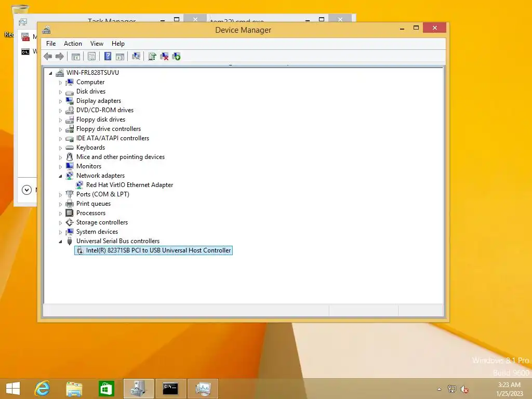This screenshot has width=532, height=399.
Task: Open the View menu
Action: (97, 44)
